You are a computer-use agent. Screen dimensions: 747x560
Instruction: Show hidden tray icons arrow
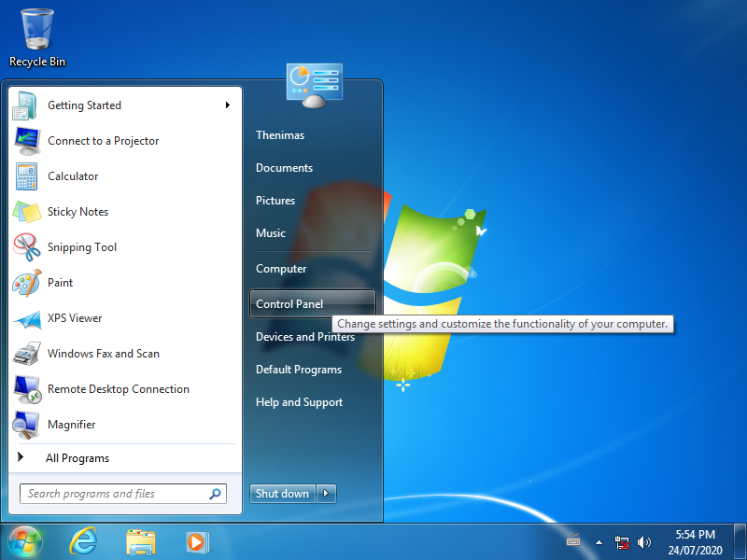599,542
